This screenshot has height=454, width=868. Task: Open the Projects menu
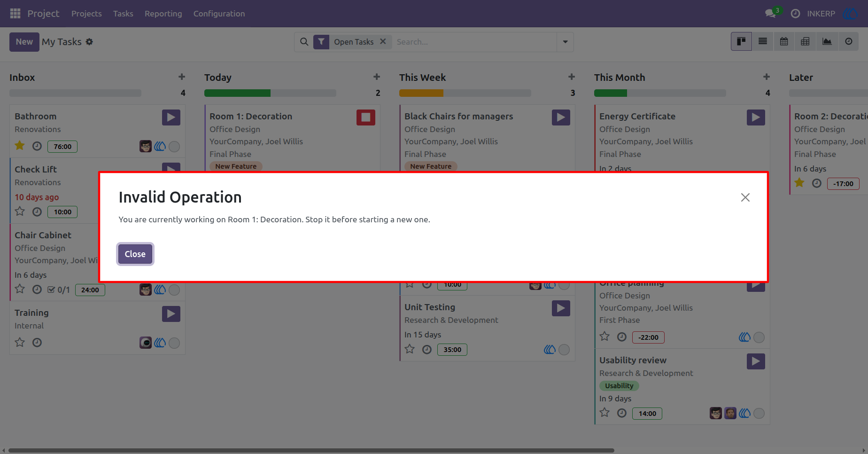[x=86, y=14]
